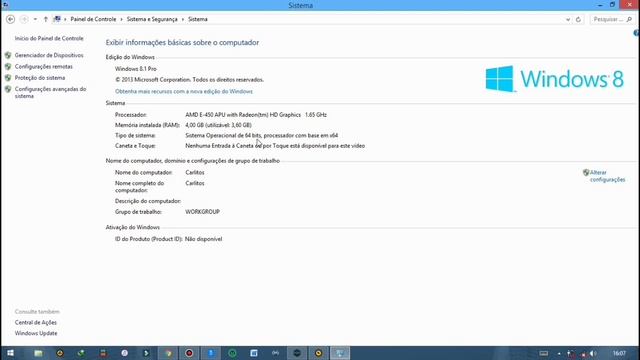This screenshot has width=640, height=360.
Task: Go to Início do Painel de Controle
Action: pos(49,38)
